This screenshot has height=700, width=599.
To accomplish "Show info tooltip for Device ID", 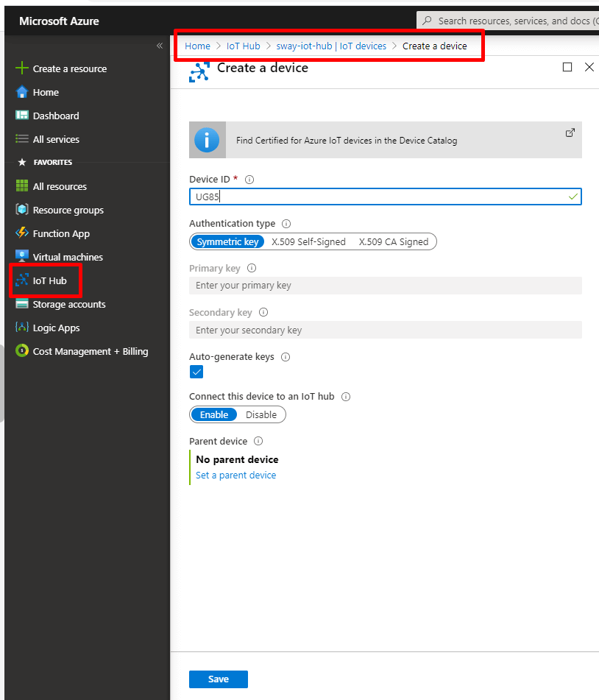I will 249,180.
